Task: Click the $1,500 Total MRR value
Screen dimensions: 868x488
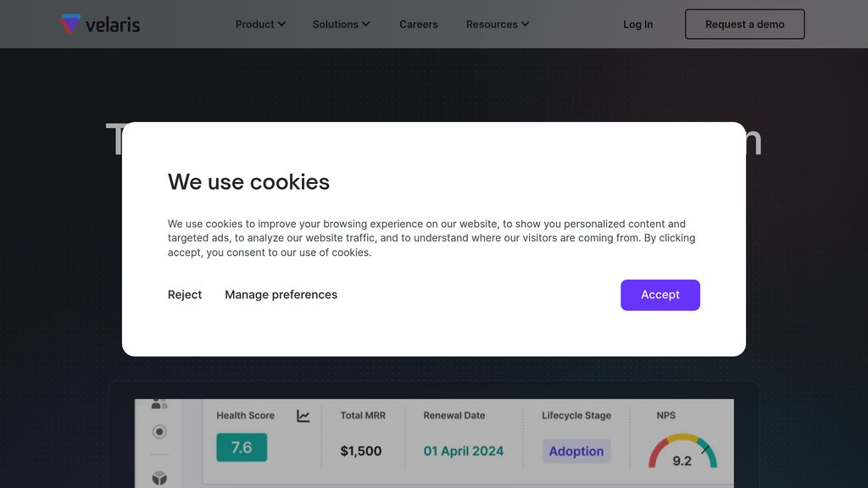Action: (x=361, y=451)
